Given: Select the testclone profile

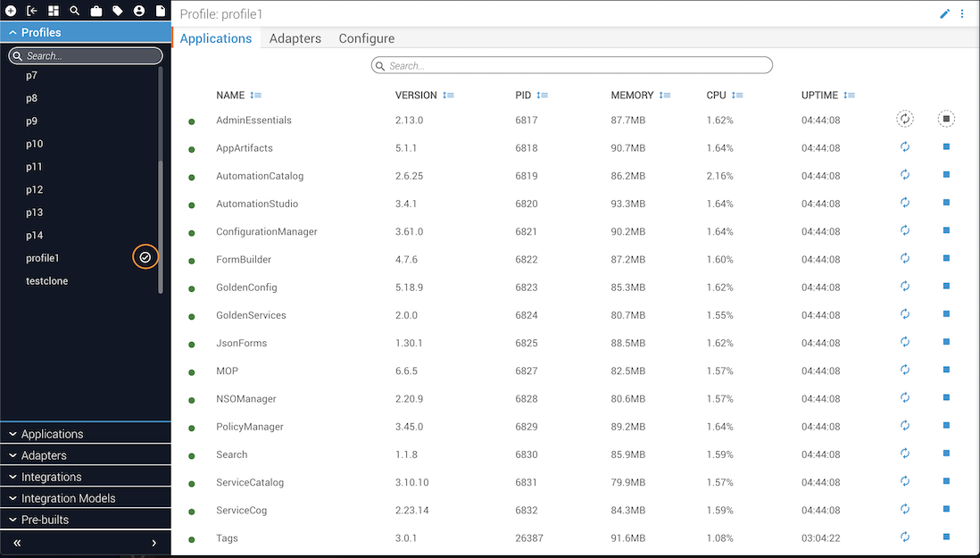Looking at the screenshot, I should click(47, 281).
